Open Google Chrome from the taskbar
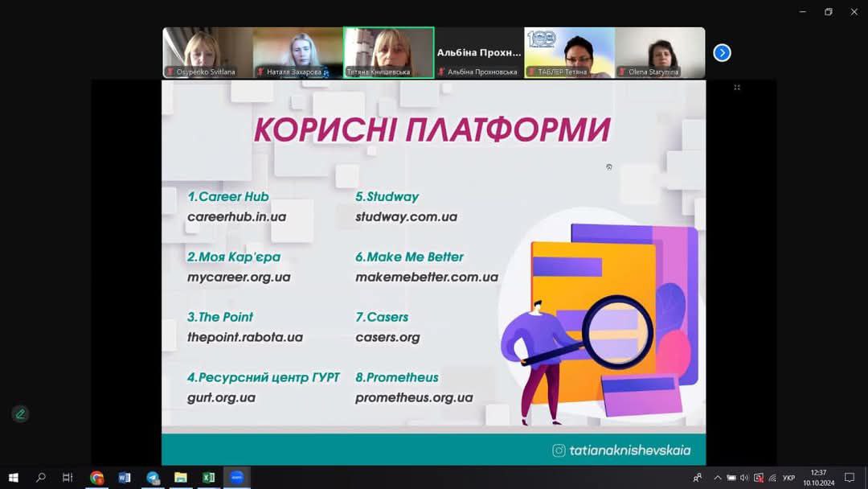Screen dimensions: 868x489 (x=96, y=478)
